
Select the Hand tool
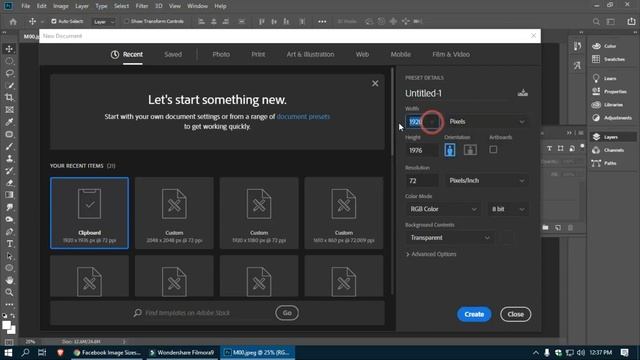(9, 280)
